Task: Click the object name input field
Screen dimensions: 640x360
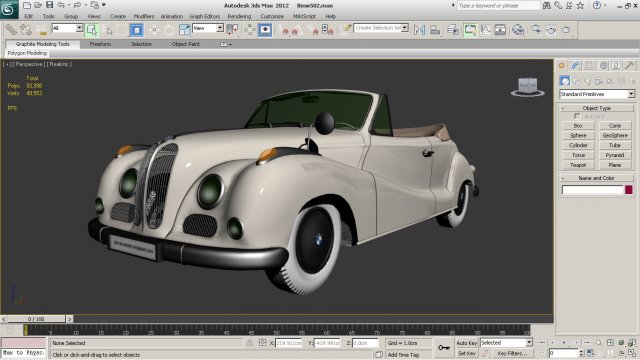Action: pyautogui.click(x=592, y=190)
